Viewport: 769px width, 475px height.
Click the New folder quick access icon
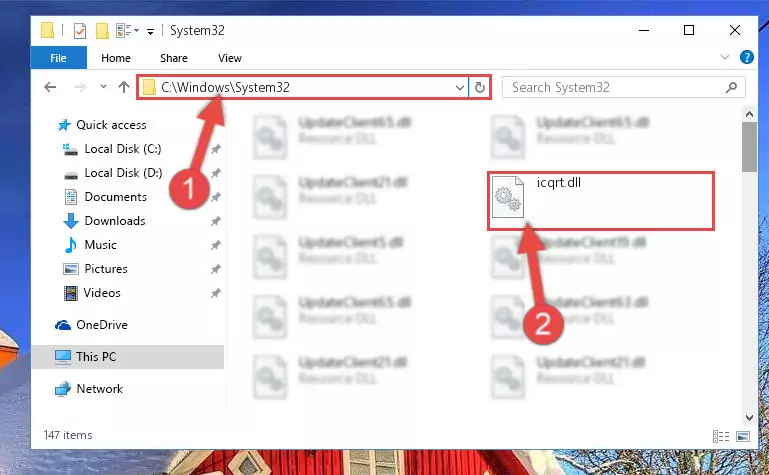pos(102,30)
